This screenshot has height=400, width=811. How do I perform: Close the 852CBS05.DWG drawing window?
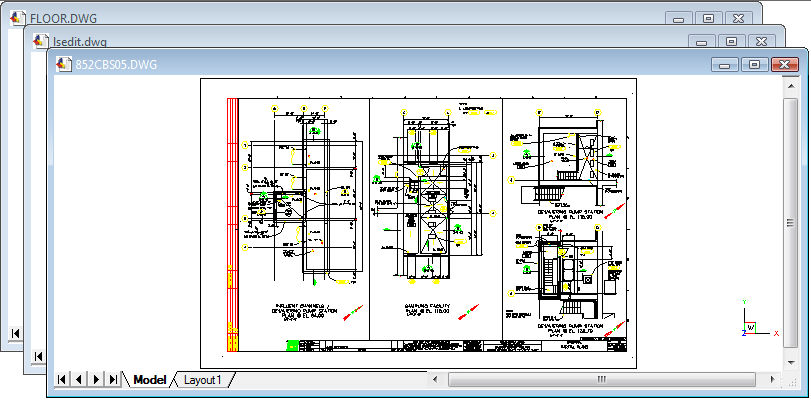click(783, 64)
